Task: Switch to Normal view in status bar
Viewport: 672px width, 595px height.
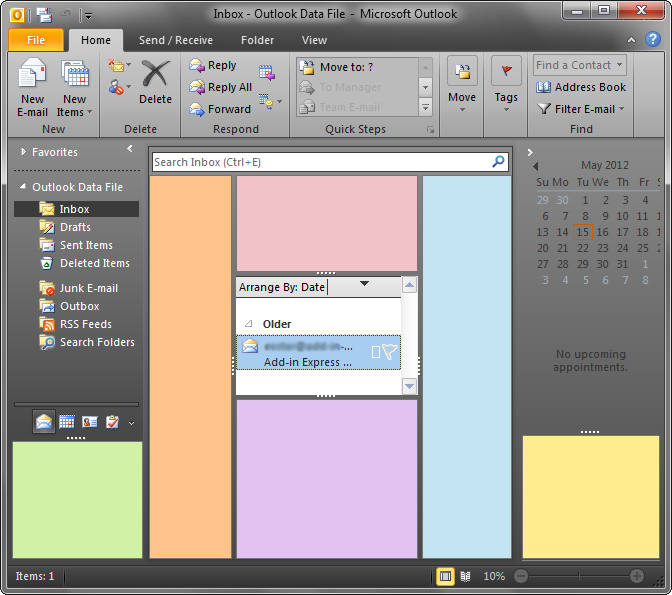Action: click(x=445, y=576)
